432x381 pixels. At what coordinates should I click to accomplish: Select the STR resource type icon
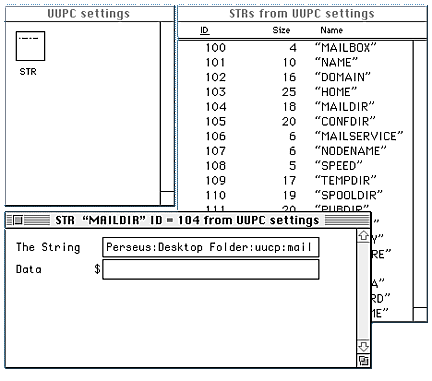pyautogui.click(x=30, y=46)
